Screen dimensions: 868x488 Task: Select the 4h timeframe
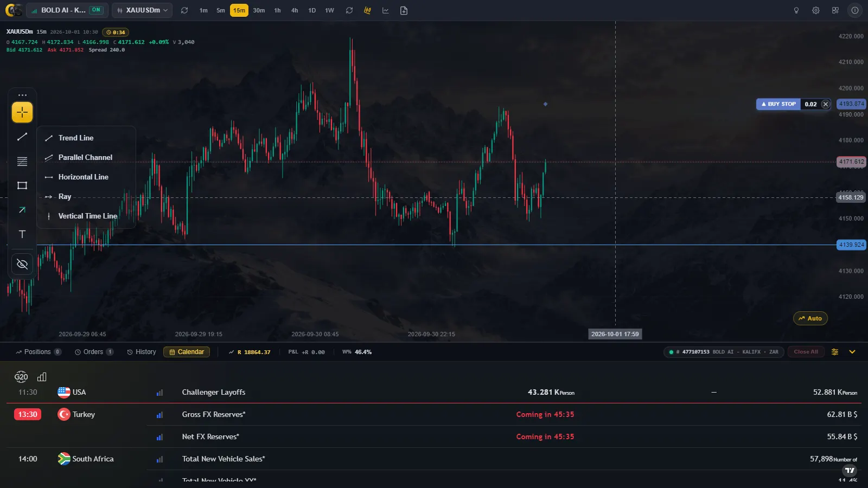[x=295, y=10]
